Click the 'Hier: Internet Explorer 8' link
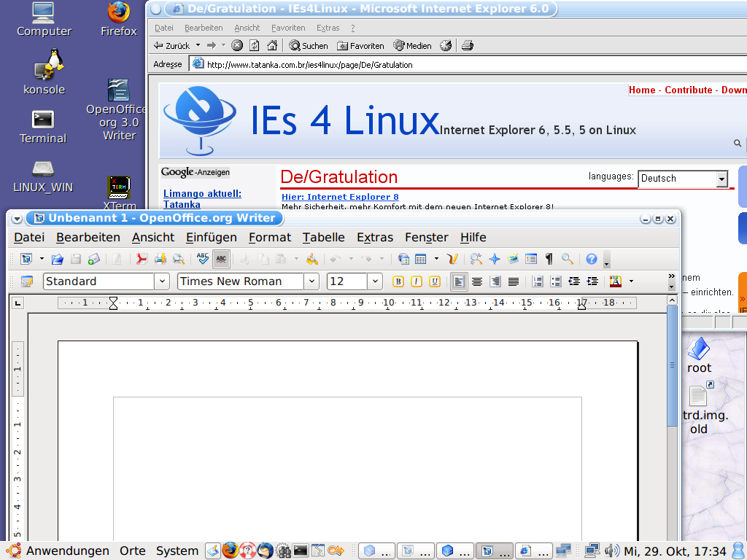 pyautogui.click(x=340, y=197)
